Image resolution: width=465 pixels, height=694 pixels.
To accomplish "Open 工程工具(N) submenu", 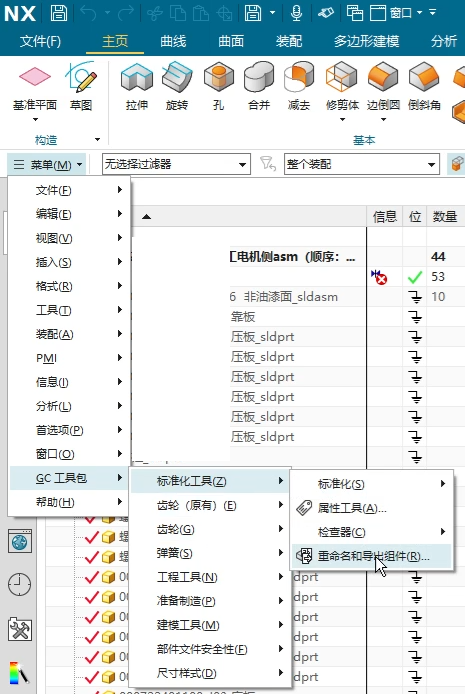I will 210,577.
